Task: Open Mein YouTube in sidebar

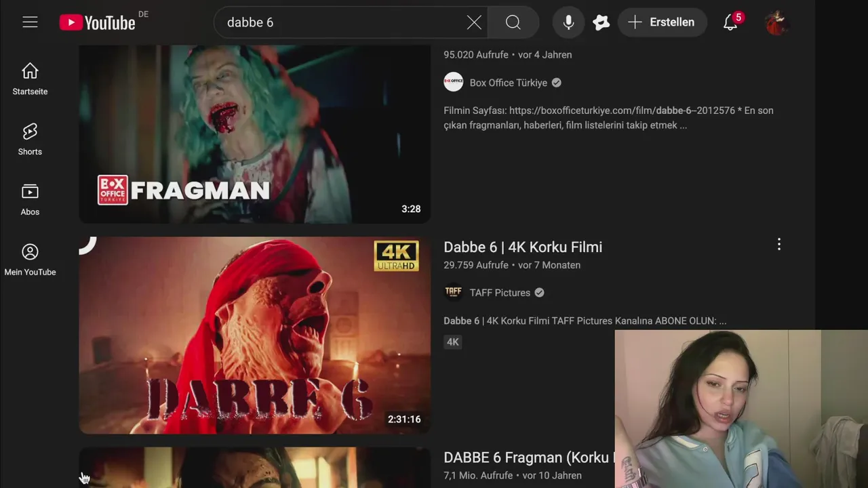Action: pyautogui.click(x=30, y=260)
